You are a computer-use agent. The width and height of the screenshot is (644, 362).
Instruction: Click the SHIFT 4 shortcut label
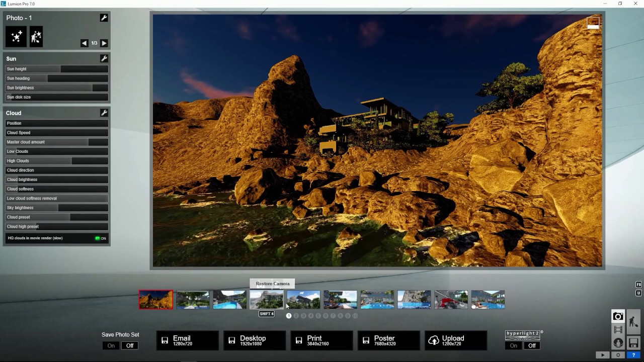coord(267,314)
